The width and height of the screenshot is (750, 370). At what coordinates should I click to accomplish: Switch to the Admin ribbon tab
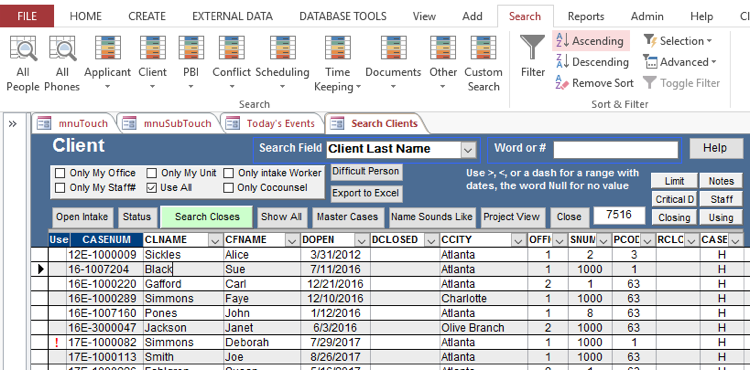pyautogui.click(x=647, y=16)
